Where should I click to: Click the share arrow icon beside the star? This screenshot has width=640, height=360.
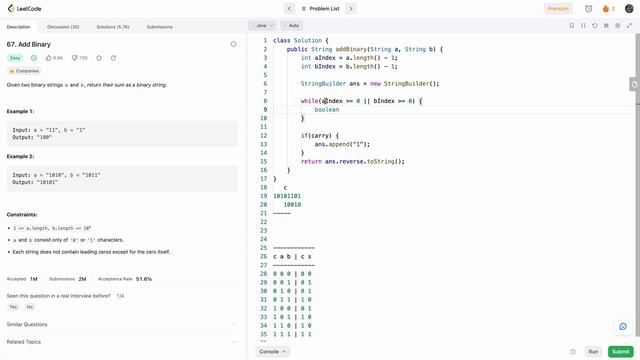click(x=113, y=58)
